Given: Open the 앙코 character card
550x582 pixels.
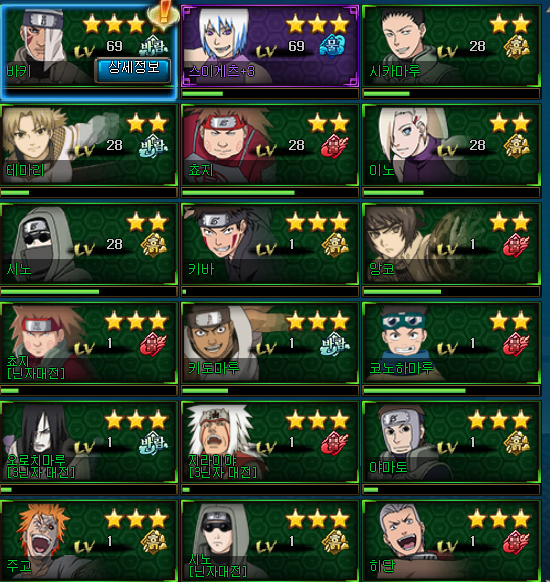Looking at the screenshot, I should coord(451,244).
